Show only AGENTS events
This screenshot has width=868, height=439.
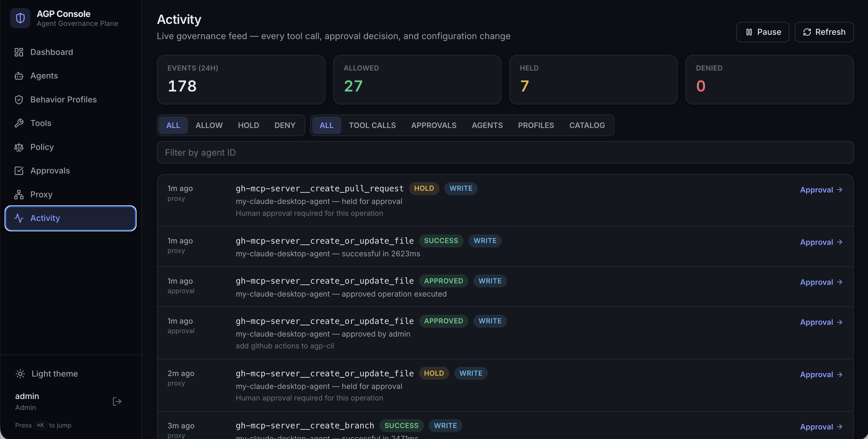487,125
